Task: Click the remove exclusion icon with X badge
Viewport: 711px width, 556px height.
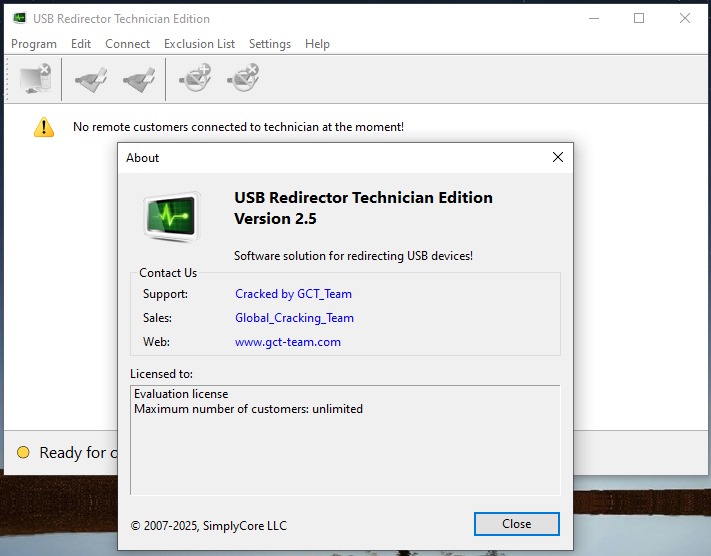Action: coord(243,78)
